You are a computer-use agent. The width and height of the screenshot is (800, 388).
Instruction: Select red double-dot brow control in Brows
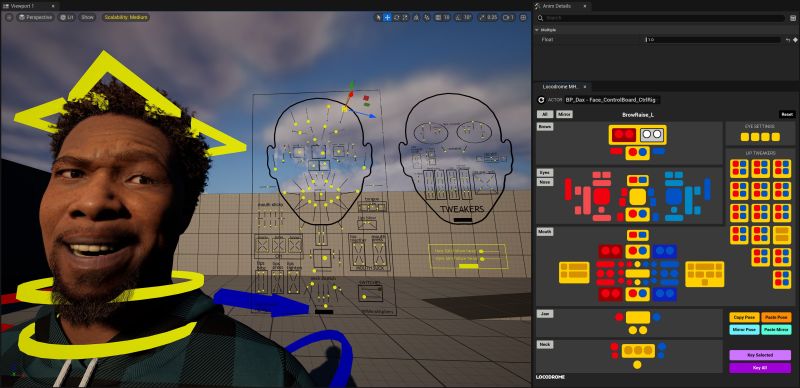[x=623, y=135]
